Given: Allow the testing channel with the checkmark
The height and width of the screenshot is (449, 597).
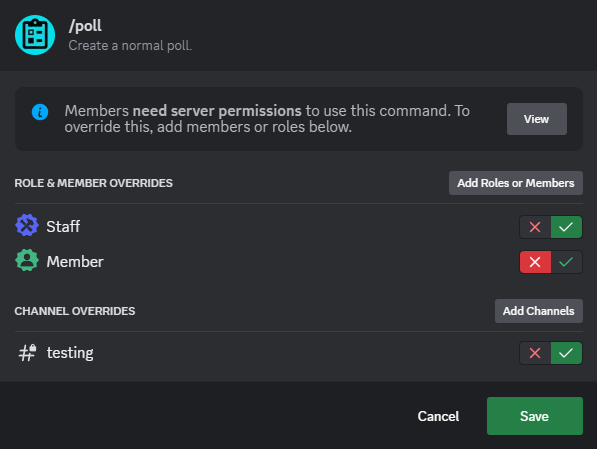Looking at the screenshot, I should 566,353.
